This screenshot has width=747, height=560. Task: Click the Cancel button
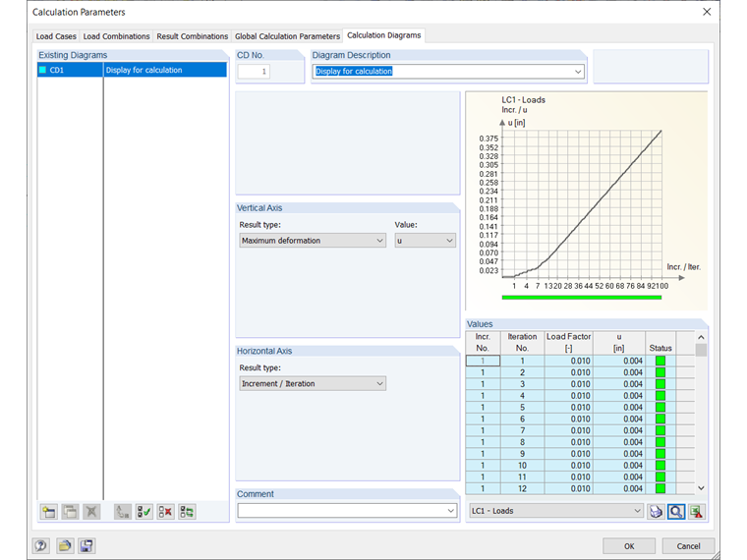coord(688,546)
